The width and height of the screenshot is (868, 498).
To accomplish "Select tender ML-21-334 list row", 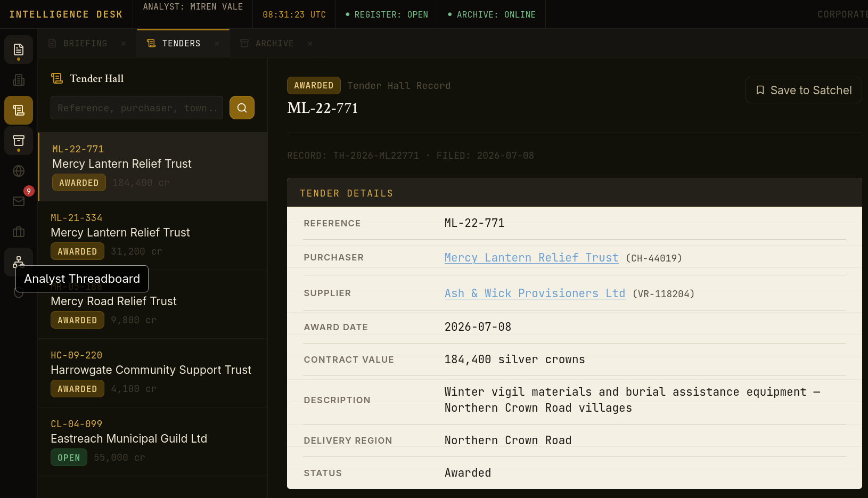I will tap(153, 235).
